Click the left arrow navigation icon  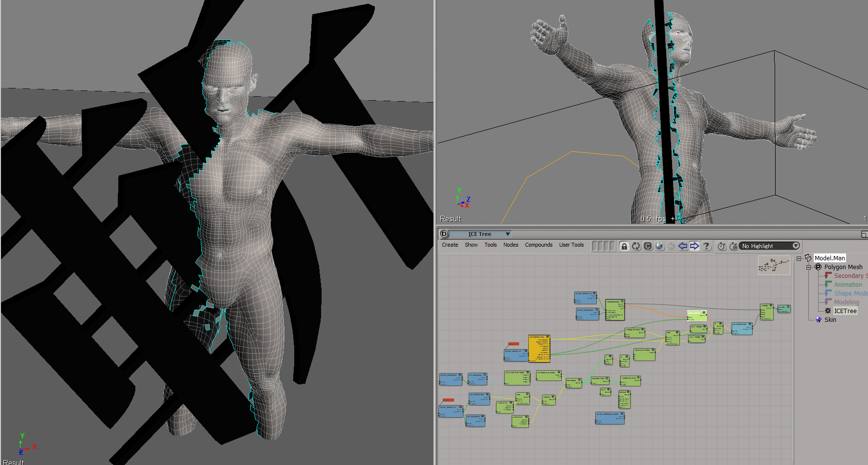[x=683, y=246]
